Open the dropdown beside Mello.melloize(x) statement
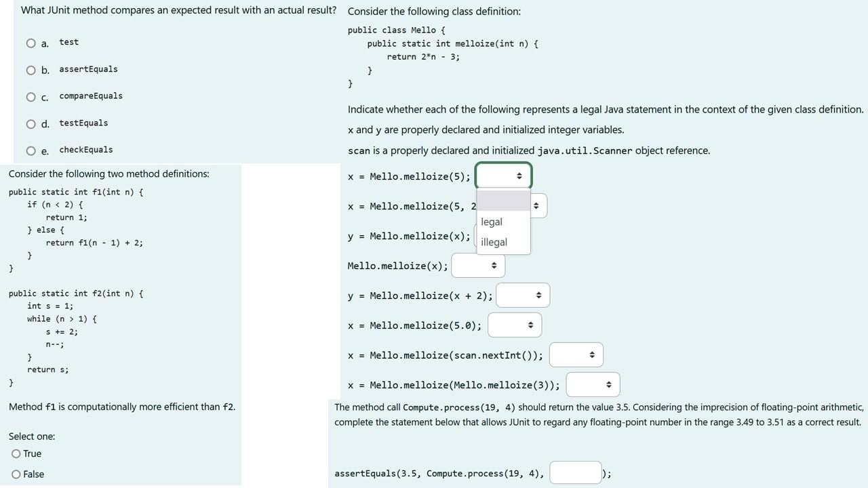868x488 pixels. click(478, 265)
